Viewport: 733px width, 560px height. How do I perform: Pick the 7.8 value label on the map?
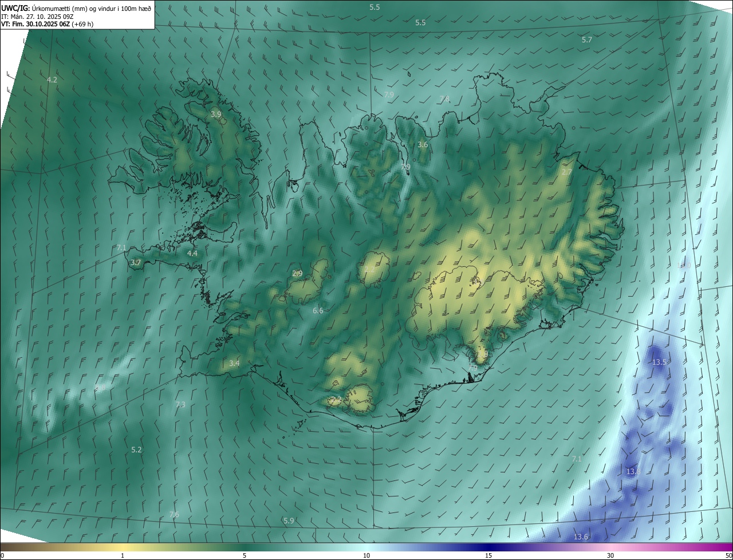click(x=444, y=99)
